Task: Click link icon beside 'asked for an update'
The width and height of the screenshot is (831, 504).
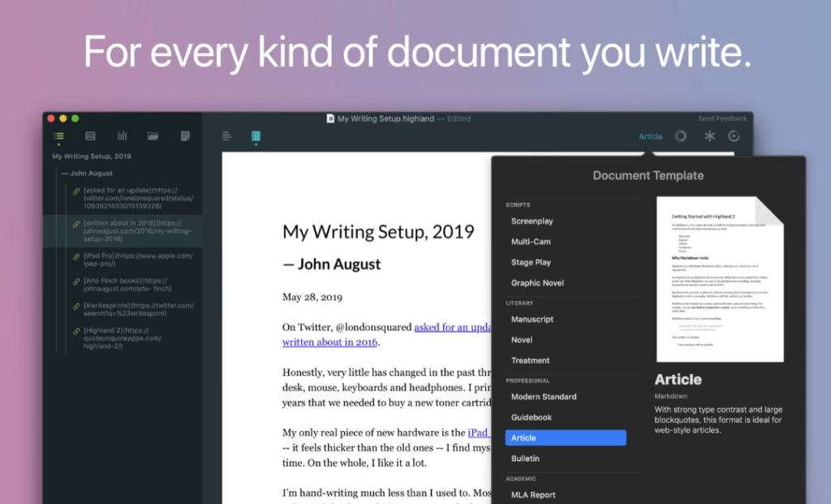Action: point(76,191)
